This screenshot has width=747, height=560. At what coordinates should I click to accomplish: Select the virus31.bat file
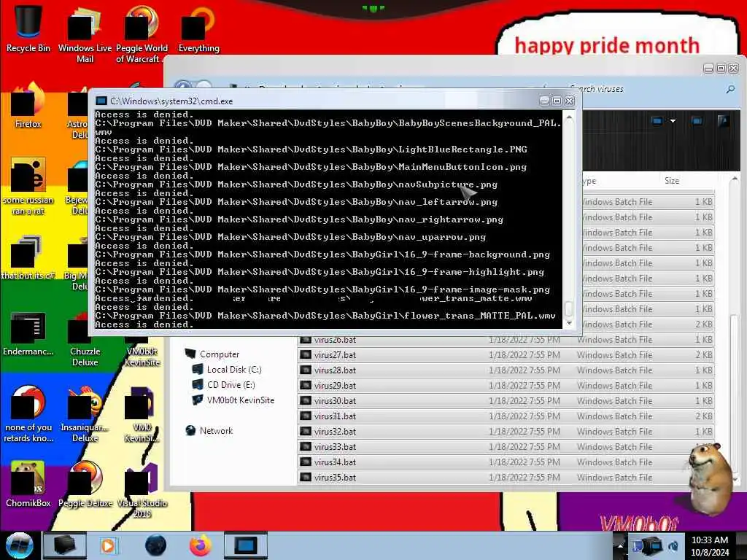click(x=506, y=416)
